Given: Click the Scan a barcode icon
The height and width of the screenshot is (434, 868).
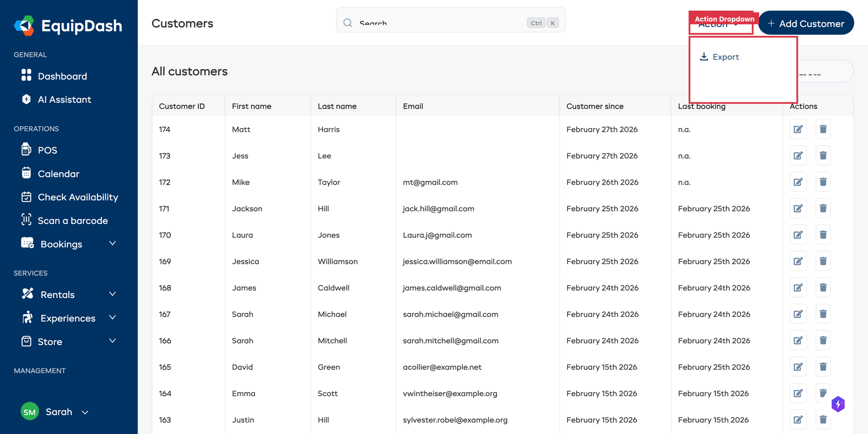Looking at the screenshot, I should point(27,220).
